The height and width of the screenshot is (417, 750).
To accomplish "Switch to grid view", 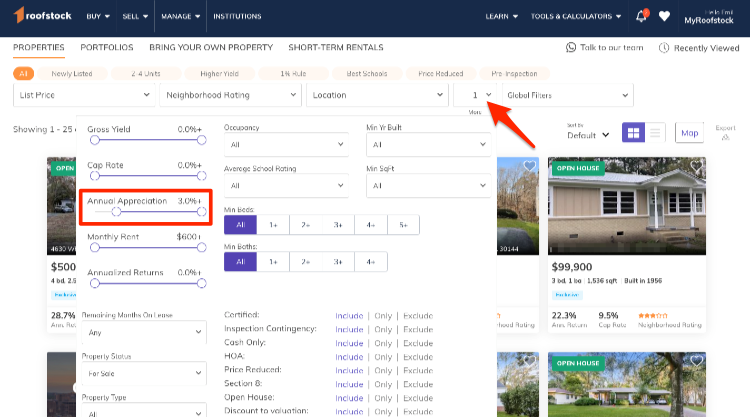I will tap(633, 132).
